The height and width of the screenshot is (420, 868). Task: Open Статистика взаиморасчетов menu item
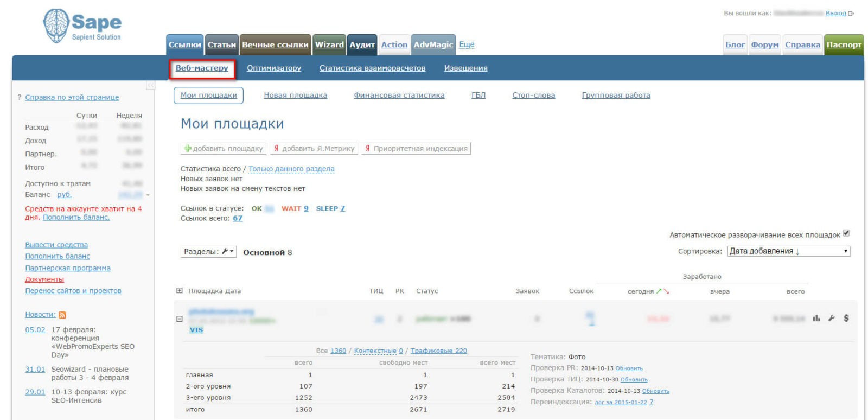[x=372, y=68]
